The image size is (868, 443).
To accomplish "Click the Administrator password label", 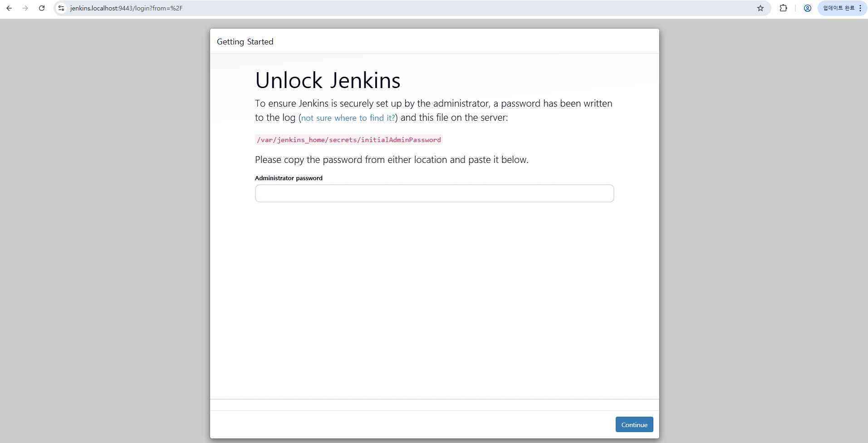I will (289, 178).
